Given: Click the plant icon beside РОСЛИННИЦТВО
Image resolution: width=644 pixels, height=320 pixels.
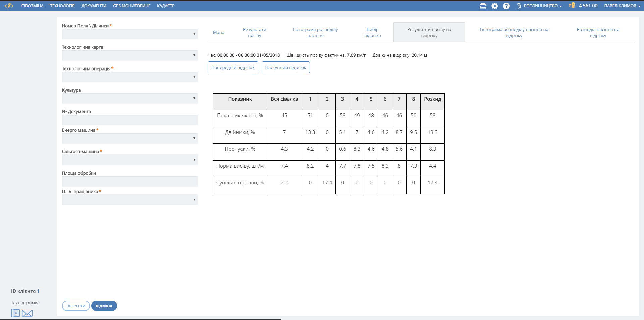Looking at the screenshot, I should pos(519,6).
